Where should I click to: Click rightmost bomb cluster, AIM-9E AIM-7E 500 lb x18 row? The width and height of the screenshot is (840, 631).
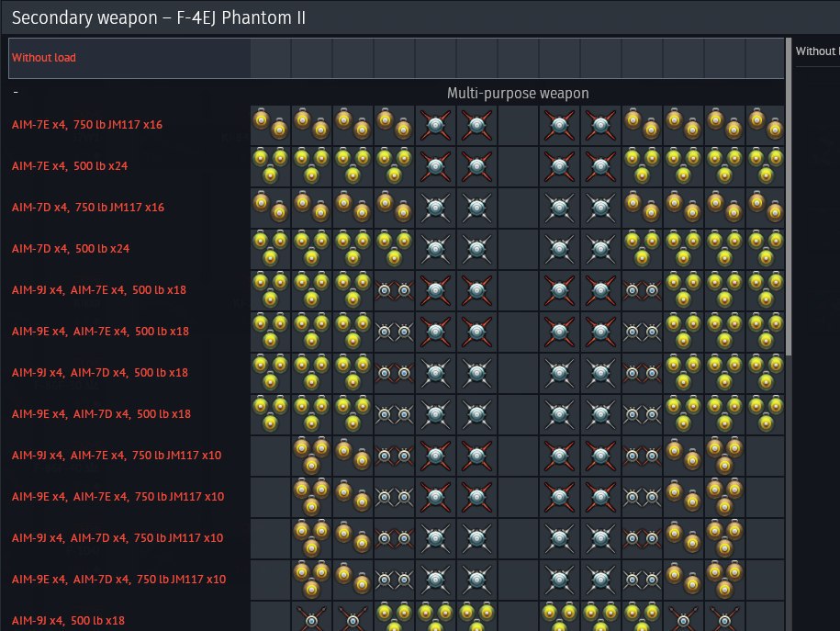click(766, 331)
